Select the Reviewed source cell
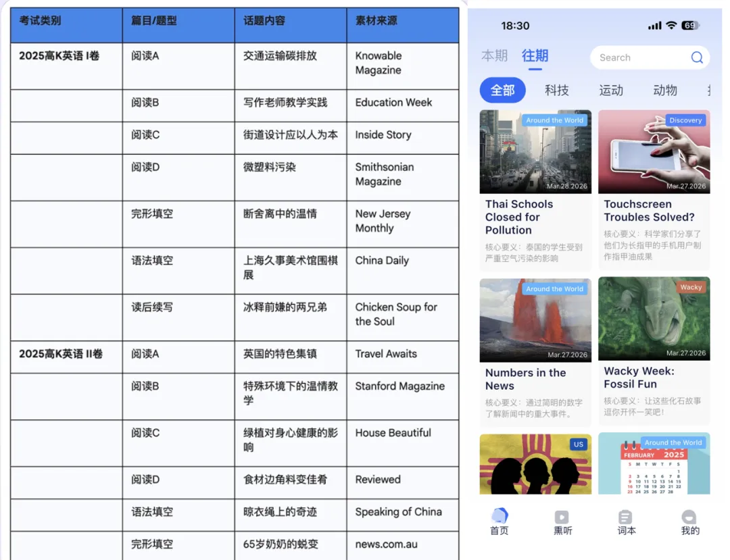The height and width of the screenshot is (560, 730). pos(403,483)
